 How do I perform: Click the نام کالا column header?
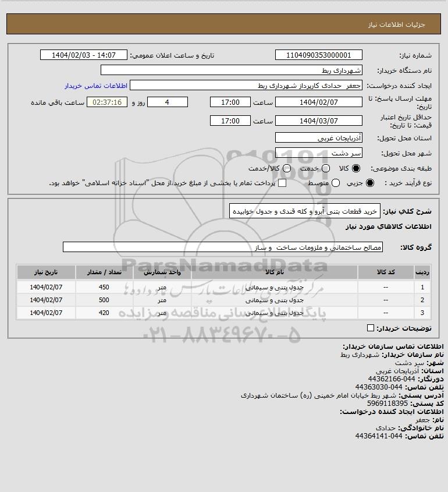click(274, 272)
